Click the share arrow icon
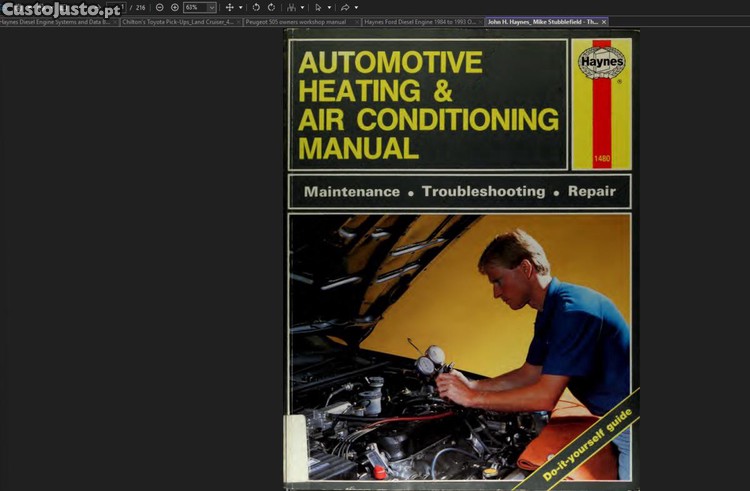The height and width of the screenshot is (491, 750). click(345, 7)
